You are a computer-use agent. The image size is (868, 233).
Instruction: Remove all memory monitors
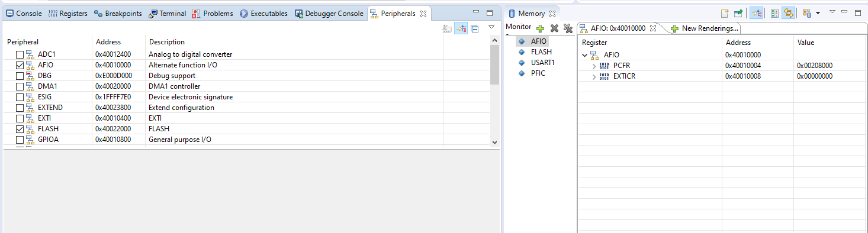tap(568, 28)
